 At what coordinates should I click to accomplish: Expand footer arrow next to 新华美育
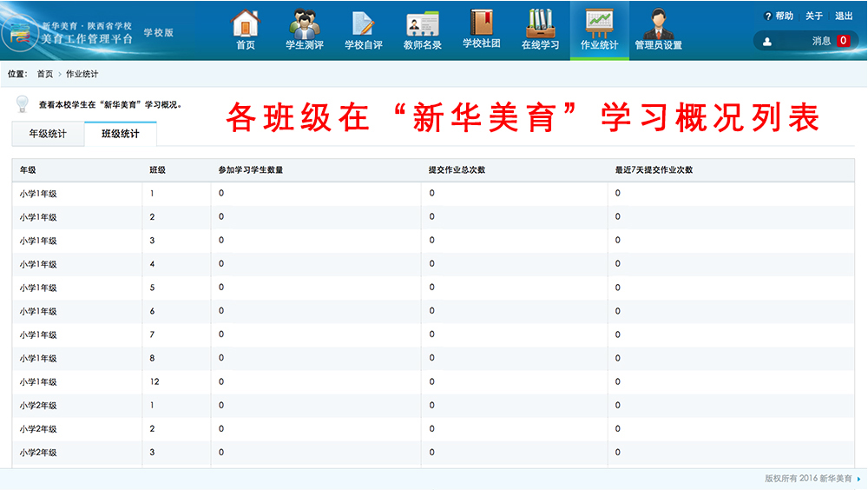point(858,479)
